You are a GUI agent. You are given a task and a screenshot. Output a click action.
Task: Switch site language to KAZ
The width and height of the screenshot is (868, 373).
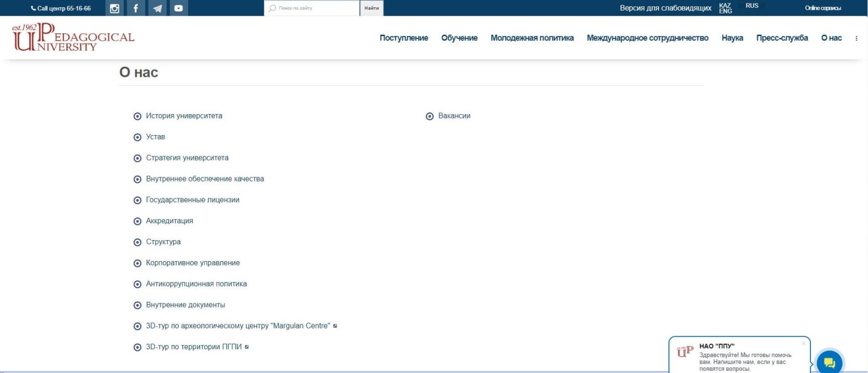tap(724, 5)
